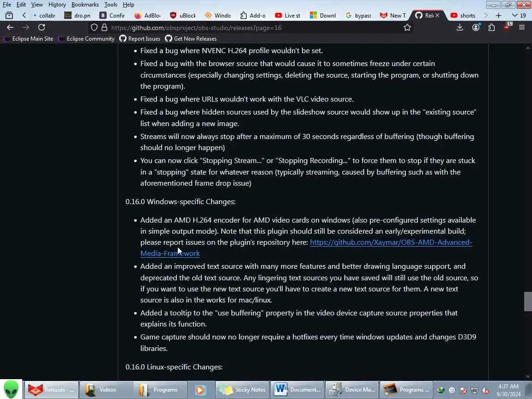Click the page vertical scrollbar thumb
The image size is (532, 399).
528,301
